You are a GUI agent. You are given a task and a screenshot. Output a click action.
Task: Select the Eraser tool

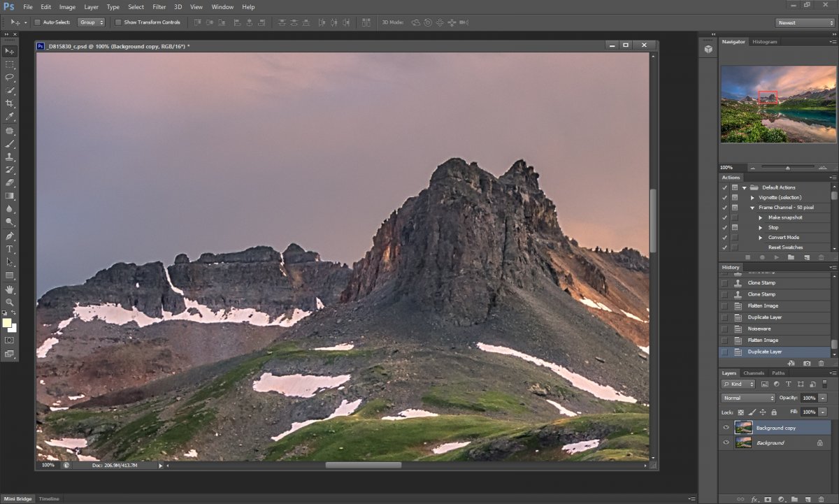(10, 182)
